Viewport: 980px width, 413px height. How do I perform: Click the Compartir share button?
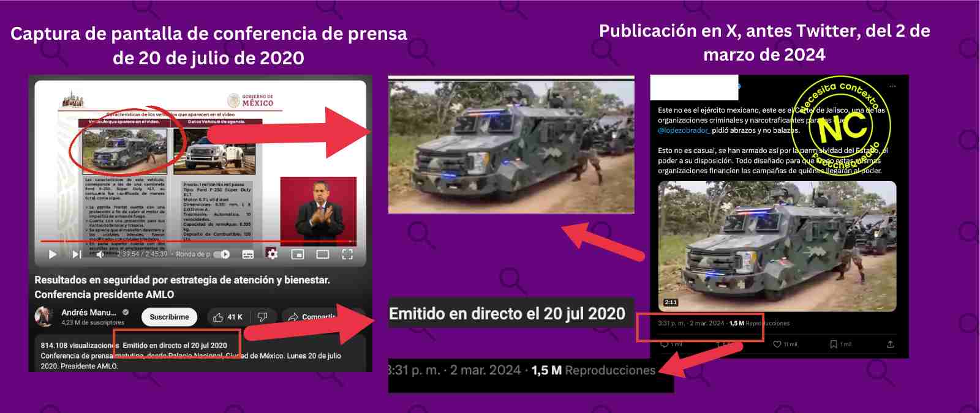pos(311,317)
